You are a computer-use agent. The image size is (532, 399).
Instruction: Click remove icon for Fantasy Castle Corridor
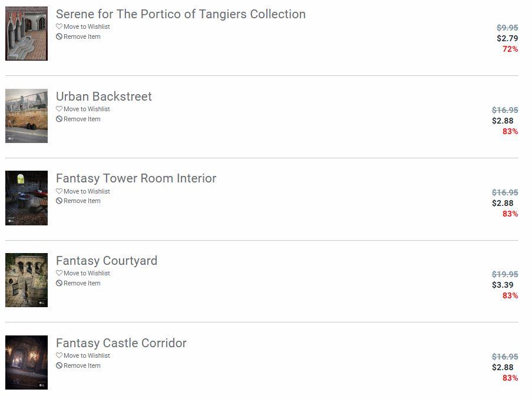click(x=59, y=365)
